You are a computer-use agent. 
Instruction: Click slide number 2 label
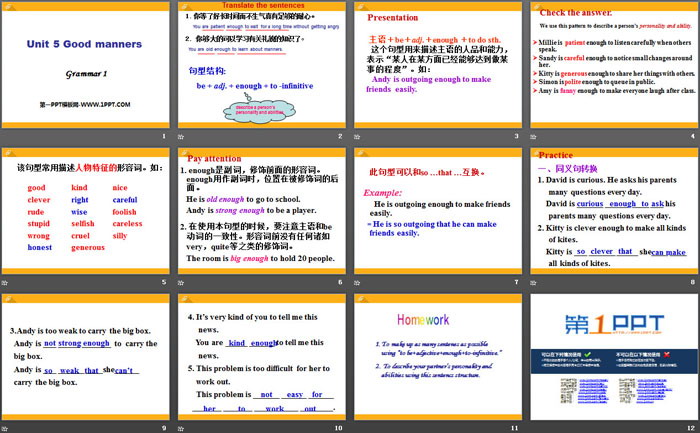[x=340, y=136]
